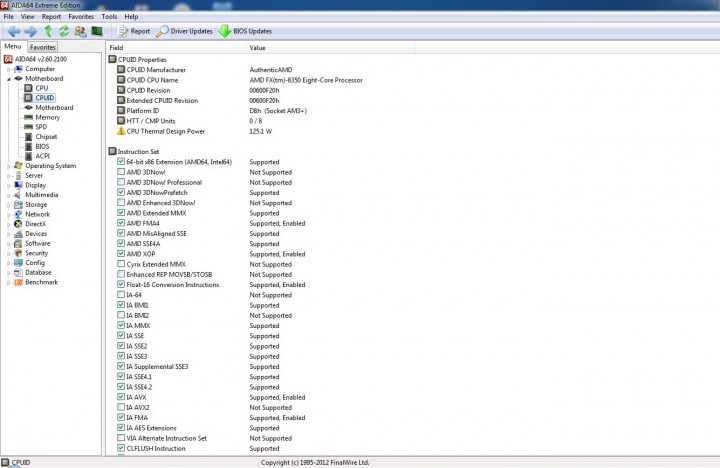720x468 pixels.
Task: Open the Chipset node icon
Action: [28, 136]
